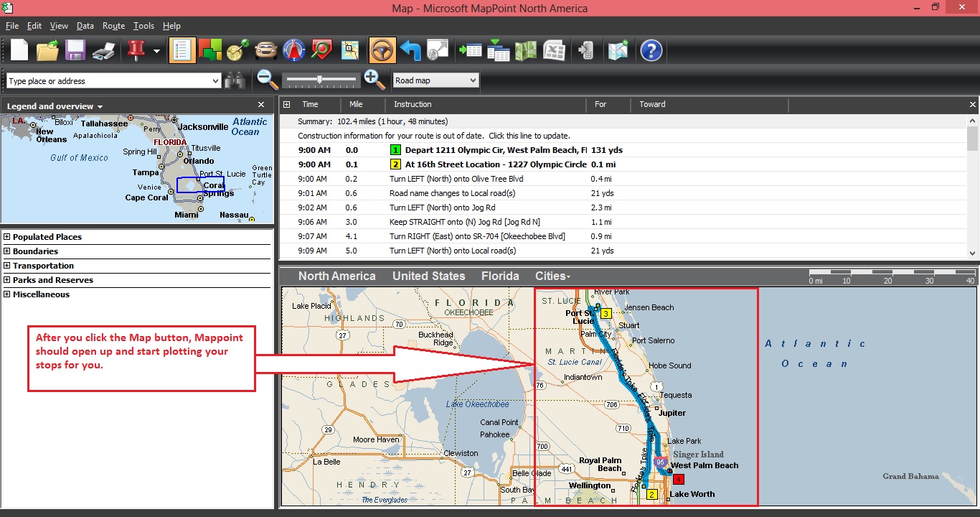Open the File menu
This screenshot has width=980, height=517.
[x=12, y=26]
